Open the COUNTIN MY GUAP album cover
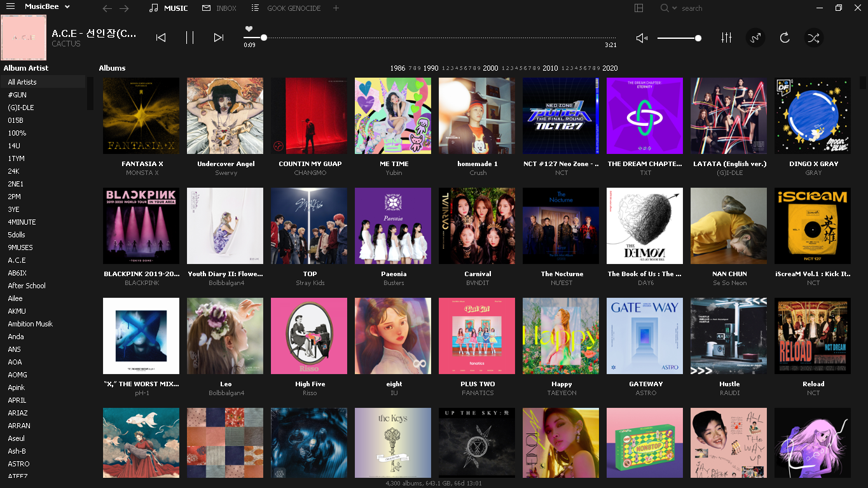 (309, 116)
